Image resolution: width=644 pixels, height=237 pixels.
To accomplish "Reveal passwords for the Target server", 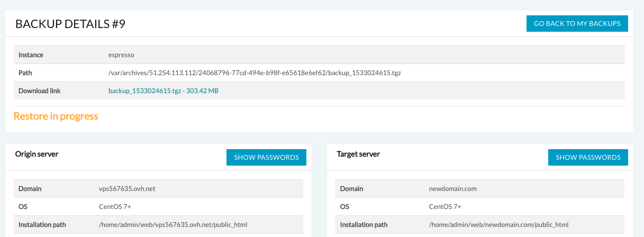I will [x=588, y=158].
